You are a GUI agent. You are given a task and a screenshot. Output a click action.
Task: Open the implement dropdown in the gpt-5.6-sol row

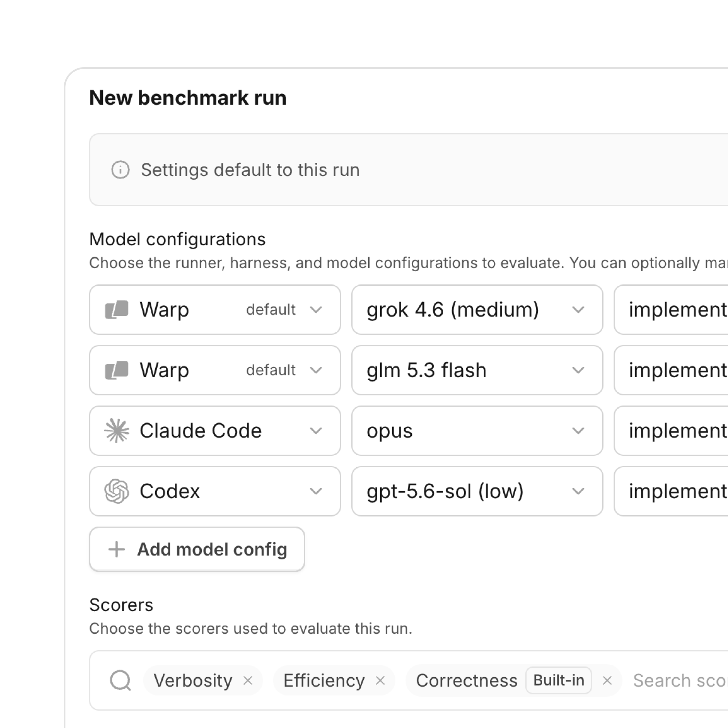pyautogui.click(x=671, y=491)
